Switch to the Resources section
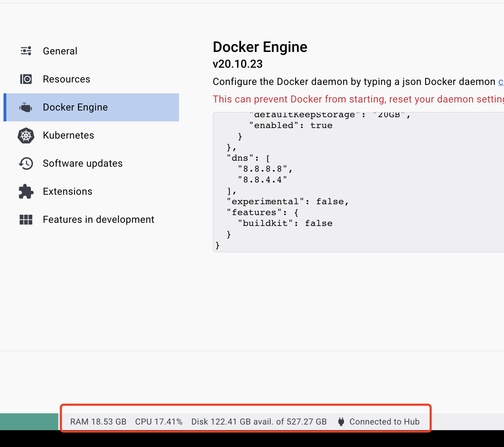 (91, 79)
